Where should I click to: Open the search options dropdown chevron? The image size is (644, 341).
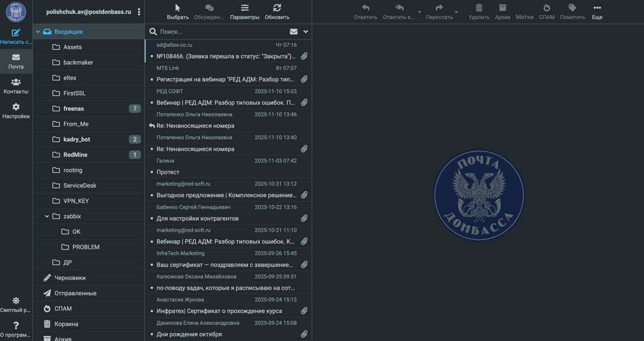click(x=305, y=32)
